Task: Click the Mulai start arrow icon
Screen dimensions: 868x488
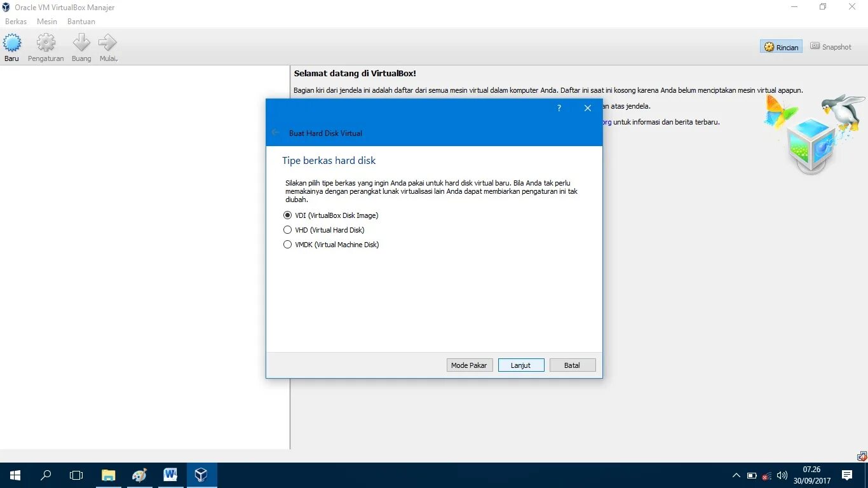Action: [107, 43]
